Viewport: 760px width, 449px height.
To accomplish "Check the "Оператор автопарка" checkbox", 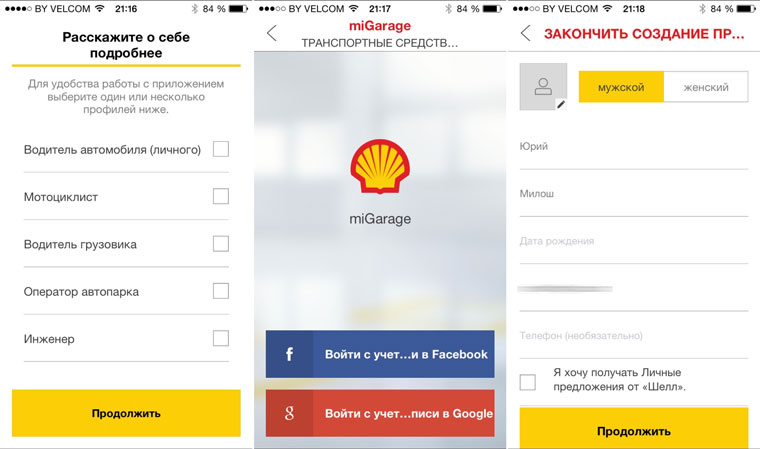I will tap(221, 291).
